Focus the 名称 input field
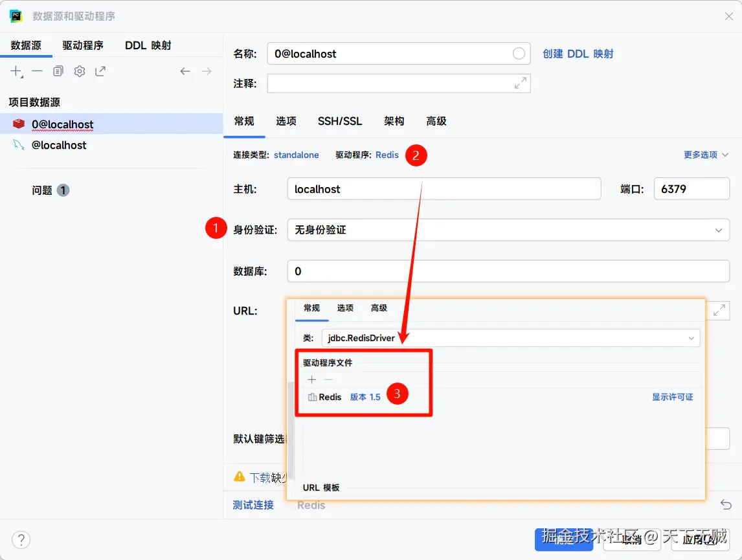 pos(399,54)
